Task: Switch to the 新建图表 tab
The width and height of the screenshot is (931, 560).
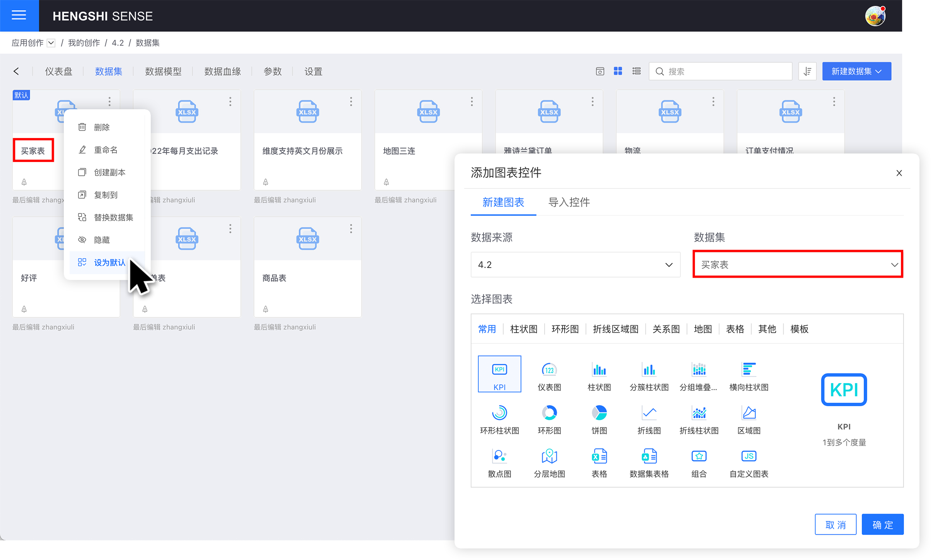Action: (x=503, y=202)
